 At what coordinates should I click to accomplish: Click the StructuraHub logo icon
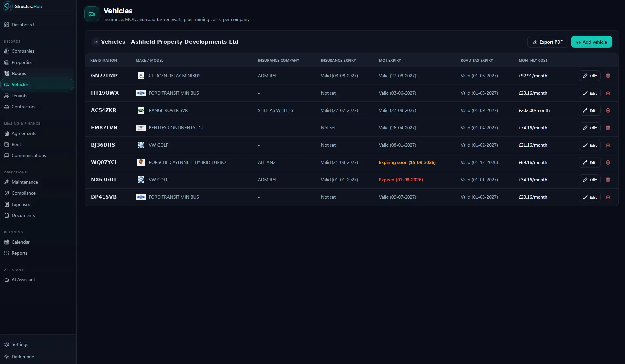8,6
